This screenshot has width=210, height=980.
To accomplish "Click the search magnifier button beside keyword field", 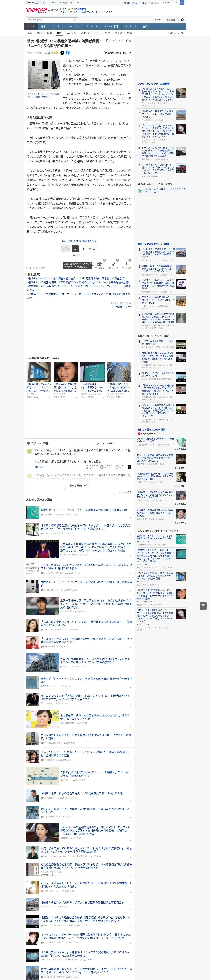I will 75,19.
